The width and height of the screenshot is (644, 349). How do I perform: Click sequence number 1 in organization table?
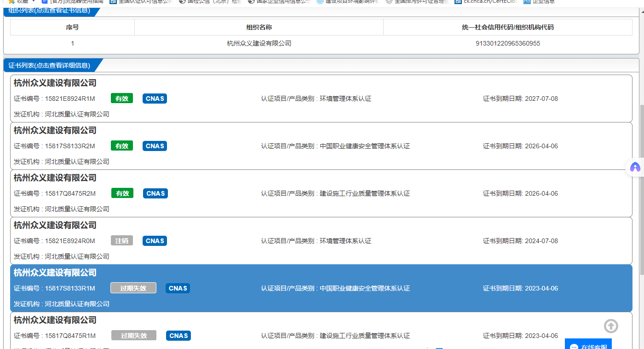point(72,43)
